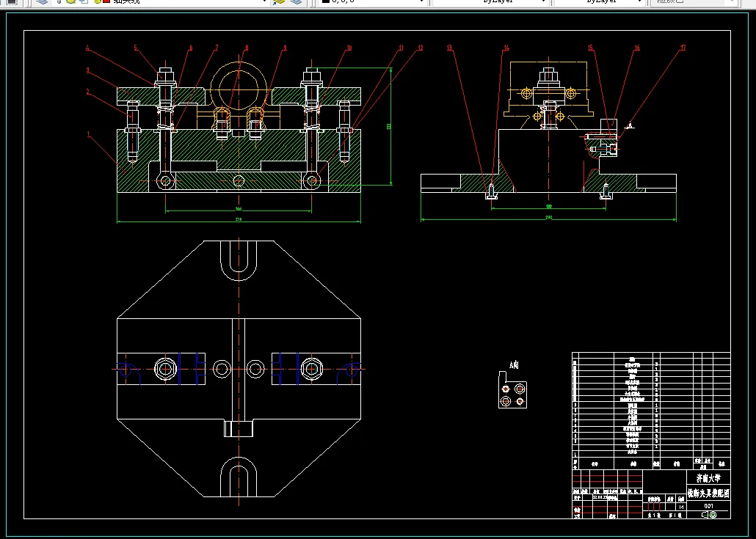The height and width of the screenshot is (539, 756).
Task: Click part callout number 6
Action: pos(191,48)
